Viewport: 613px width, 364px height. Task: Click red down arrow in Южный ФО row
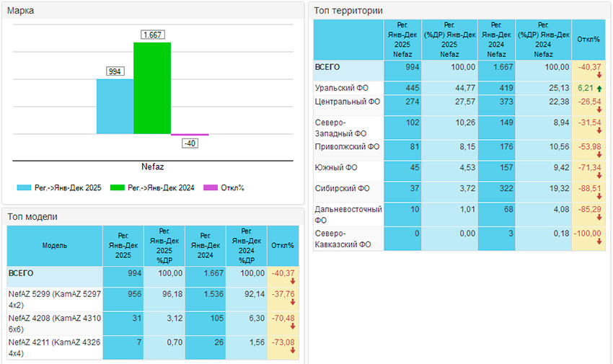coord(599,174)
